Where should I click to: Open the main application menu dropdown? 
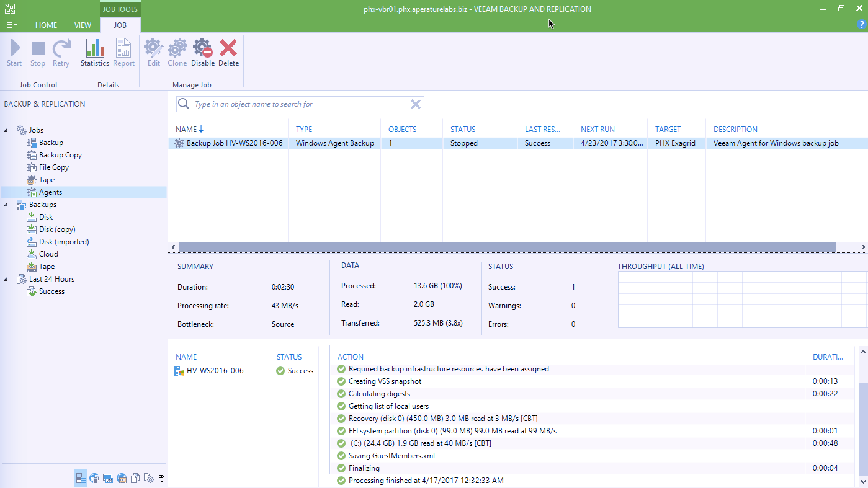coord(12,25)
